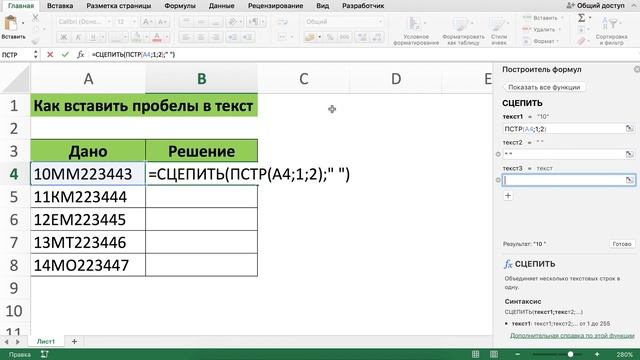Add a new sheet with plus button

point(74,341)
